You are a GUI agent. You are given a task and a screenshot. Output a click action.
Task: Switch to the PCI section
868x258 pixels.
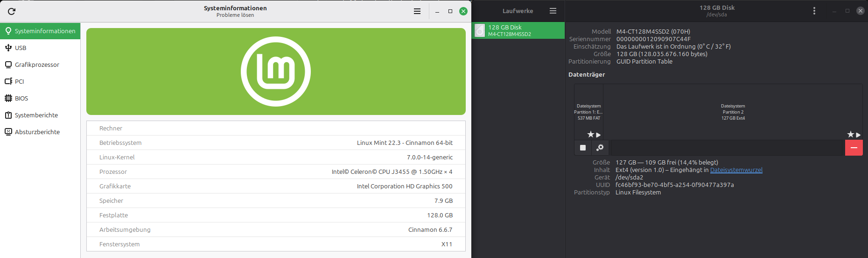tap(40, 81)
